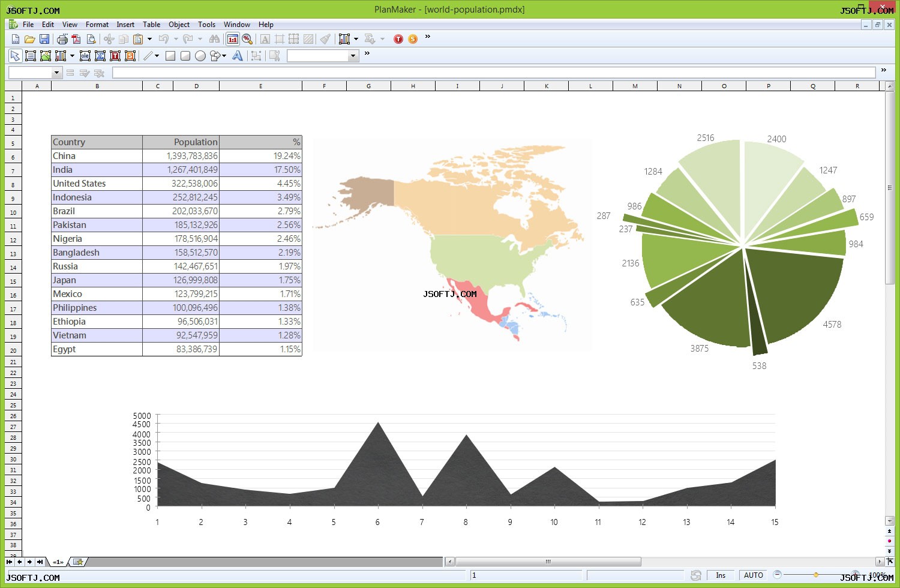Screen dimensions: 900x588
Task: Insert equation editor object icon
Action: click(100, 56)
